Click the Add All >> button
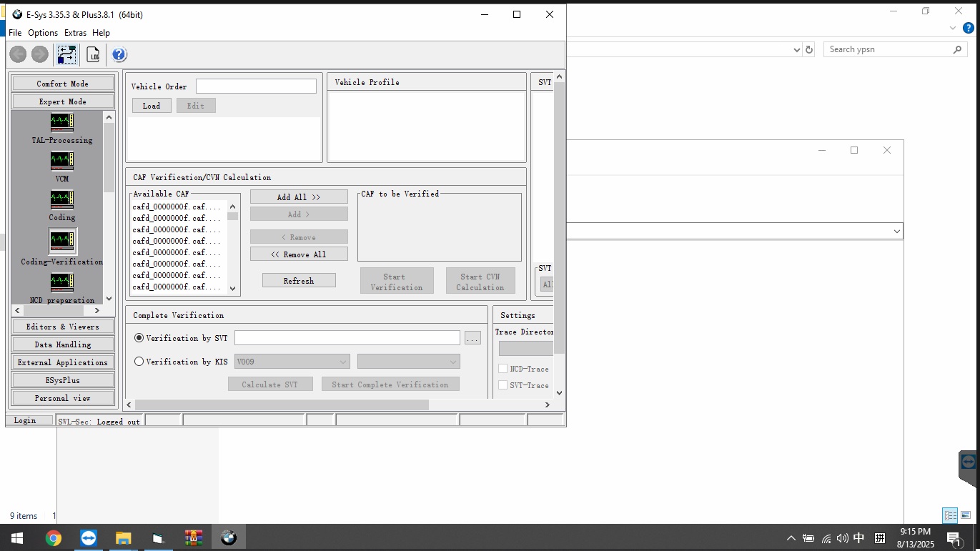The width and height of the screenshot is (980, 551). point(299,197)
